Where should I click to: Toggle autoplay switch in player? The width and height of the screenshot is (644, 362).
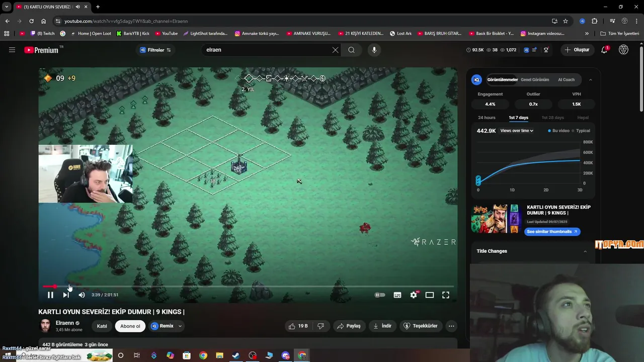[x=380, y=295]
